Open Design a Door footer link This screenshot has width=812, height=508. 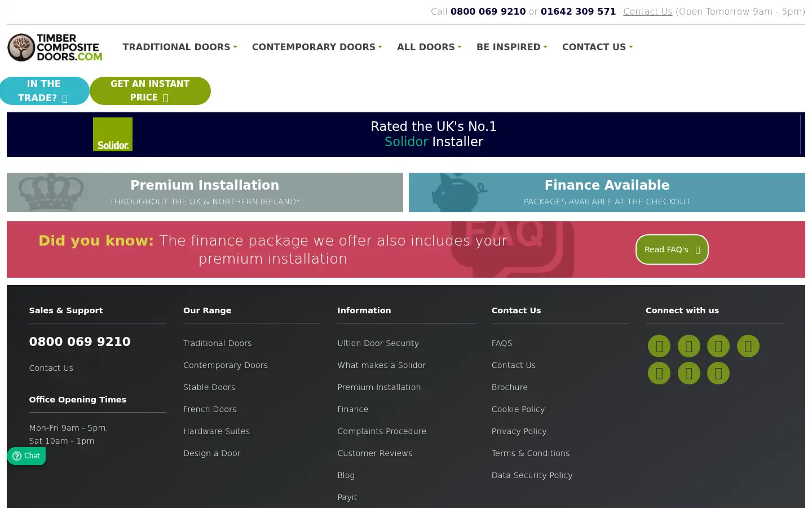[x=212, y=453]
